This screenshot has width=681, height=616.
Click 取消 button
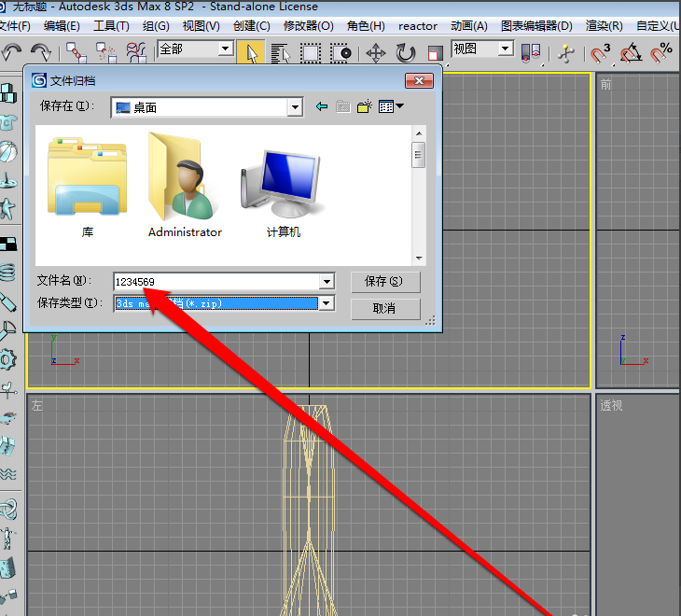point(385,309)
